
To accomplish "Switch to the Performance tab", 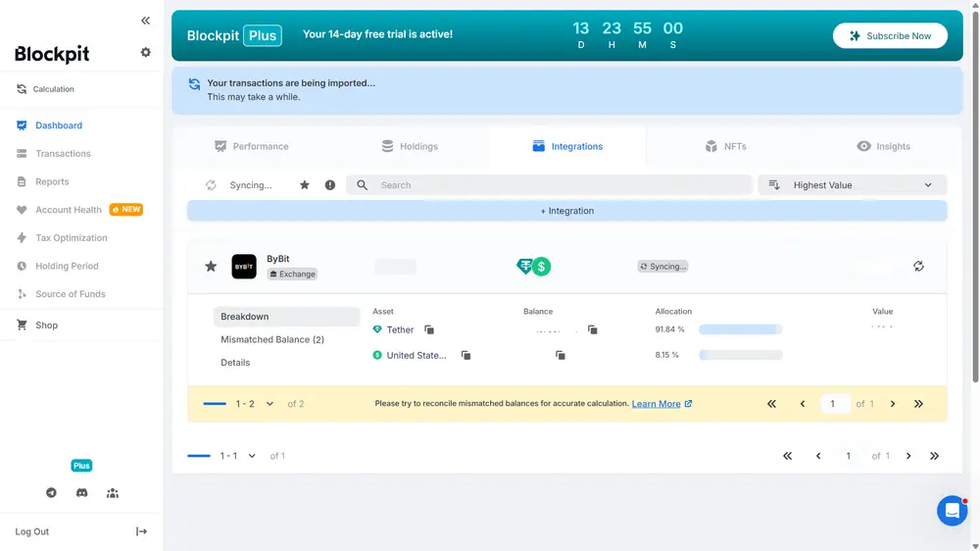I will 251,146.
